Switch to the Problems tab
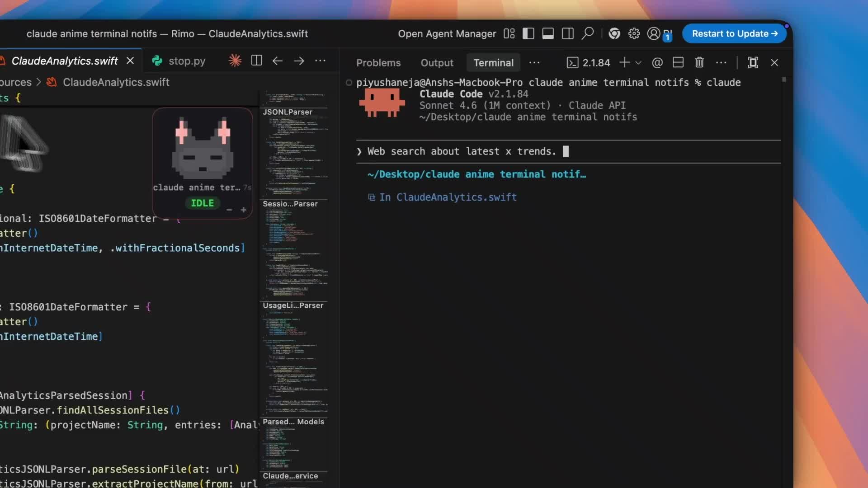 click(x=378, y=63)
